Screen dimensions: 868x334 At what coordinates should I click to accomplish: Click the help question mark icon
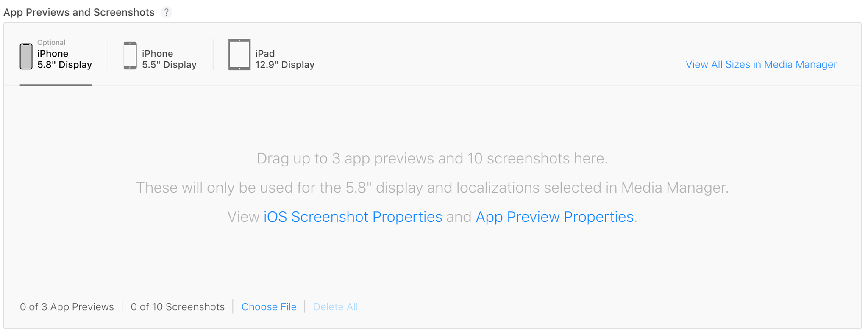click(x=167, y=12)
